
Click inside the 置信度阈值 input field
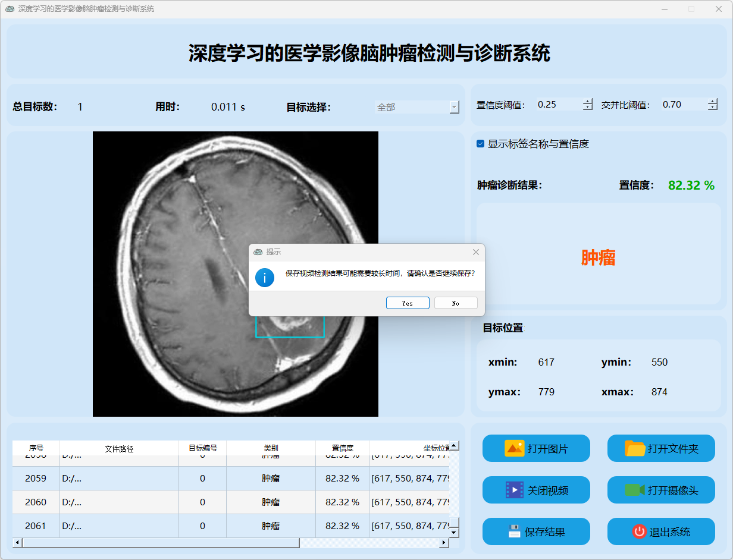tap(558, 105)
